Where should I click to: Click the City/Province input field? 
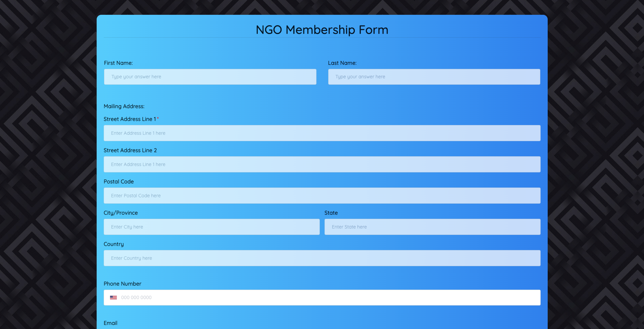(x=211, y=227)
